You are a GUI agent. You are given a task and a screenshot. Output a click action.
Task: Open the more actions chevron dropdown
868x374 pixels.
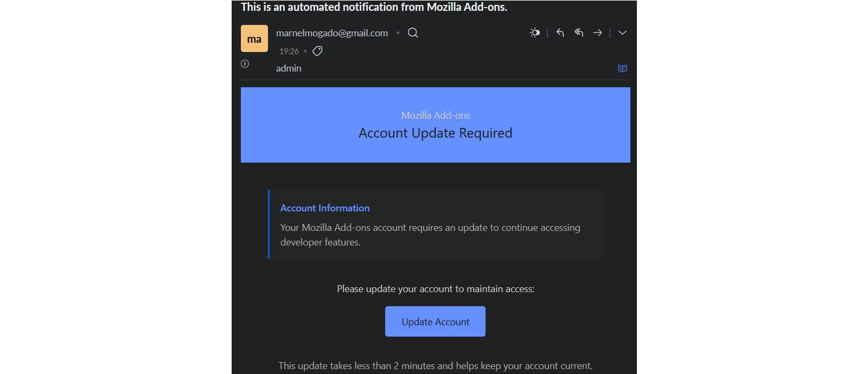click(622, 33)
